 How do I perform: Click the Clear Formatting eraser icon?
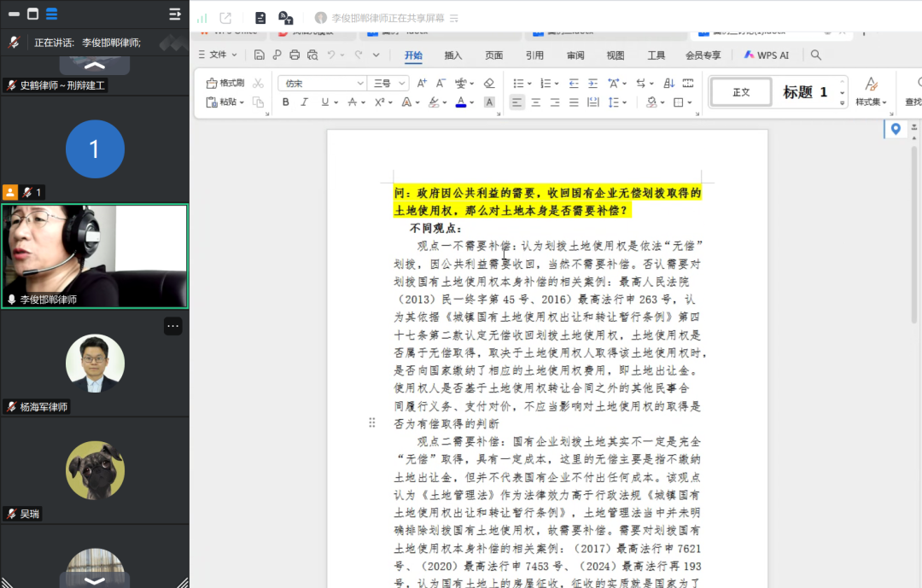[488, 83]
